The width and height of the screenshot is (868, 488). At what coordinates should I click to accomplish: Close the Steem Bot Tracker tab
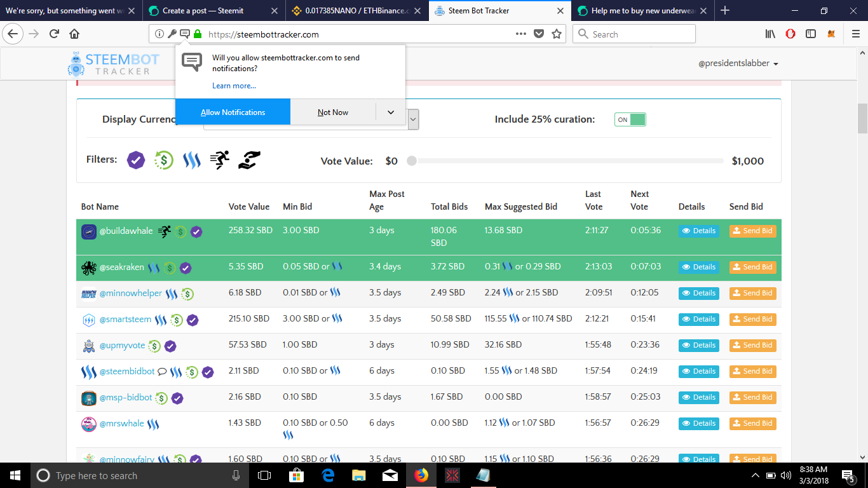click(x=560, y=11)
